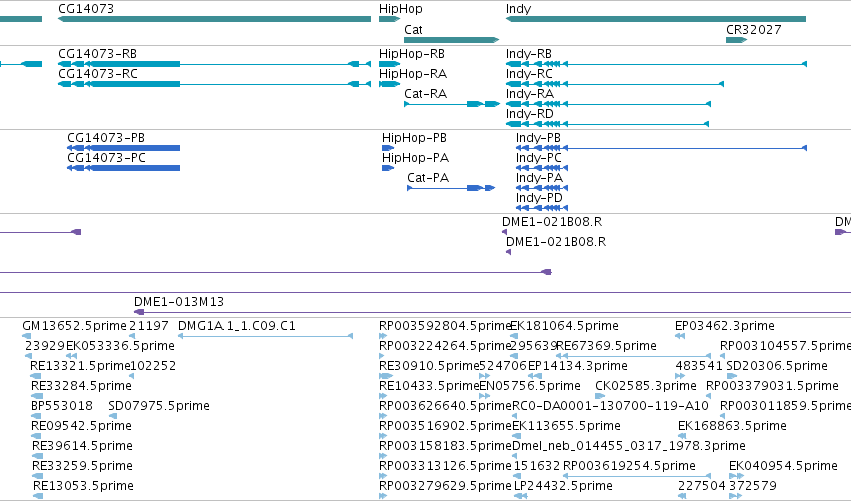Screen dimensions: 851x501
Task: Click EST EK113655.5prime
Action: [567, 426]
